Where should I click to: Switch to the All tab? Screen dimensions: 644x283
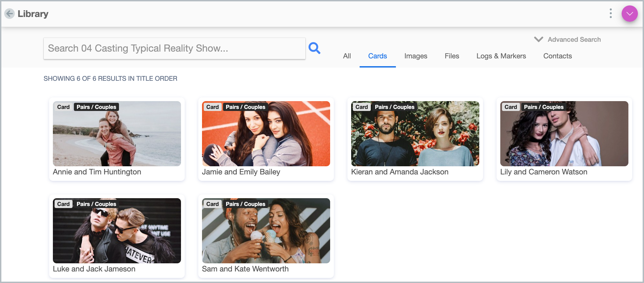[347, 56]
